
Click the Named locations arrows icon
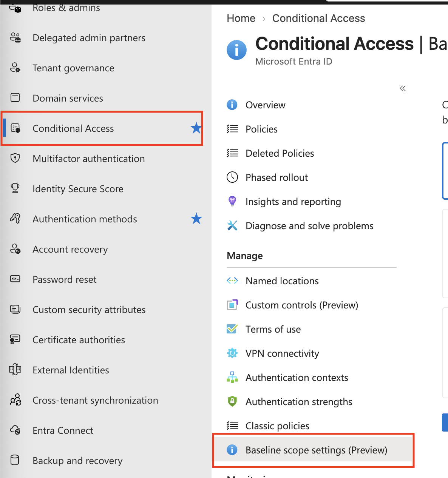click(232, 281)
